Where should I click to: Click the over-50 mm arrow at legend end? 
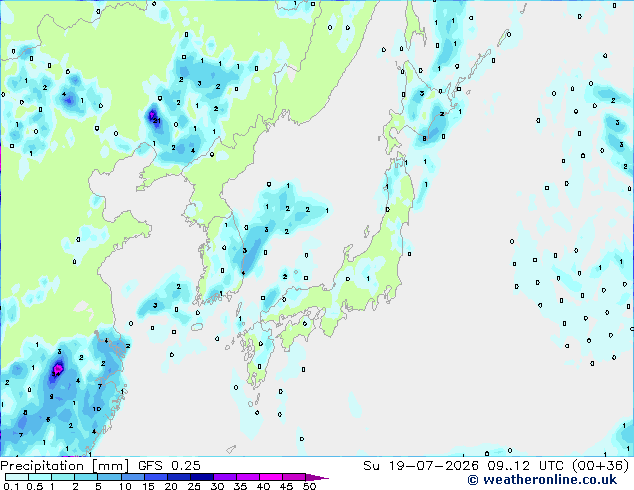click(x=317, y=477)
